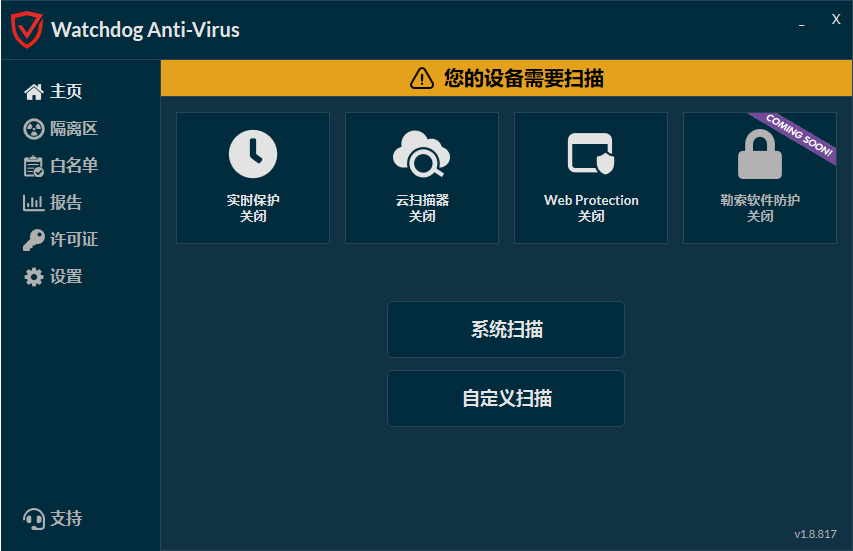Click the license key icon

(x=34, y=240)
